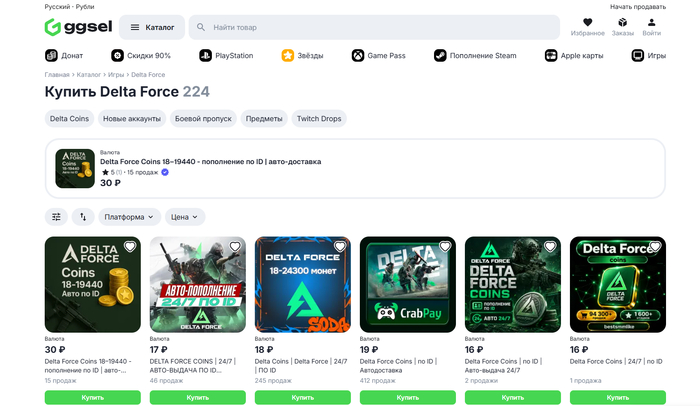Open the Каталог menu button
This screenshot has width=700, height=406.
152,27
